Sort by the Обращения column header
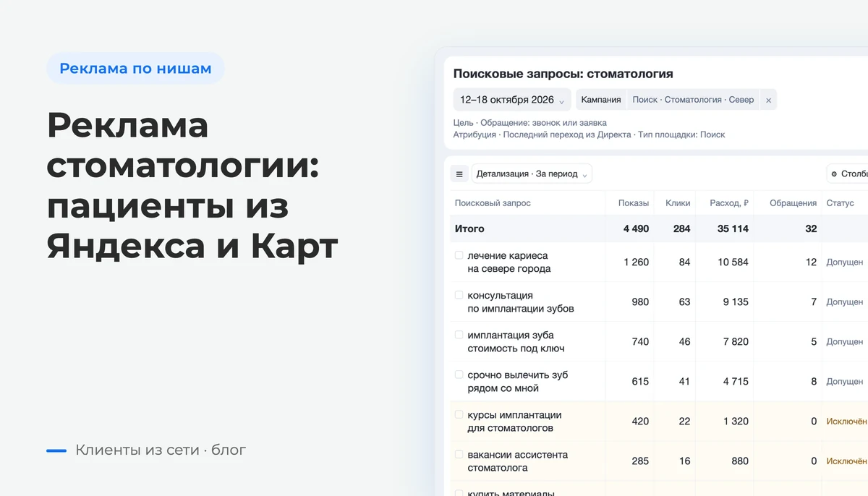 793,203
